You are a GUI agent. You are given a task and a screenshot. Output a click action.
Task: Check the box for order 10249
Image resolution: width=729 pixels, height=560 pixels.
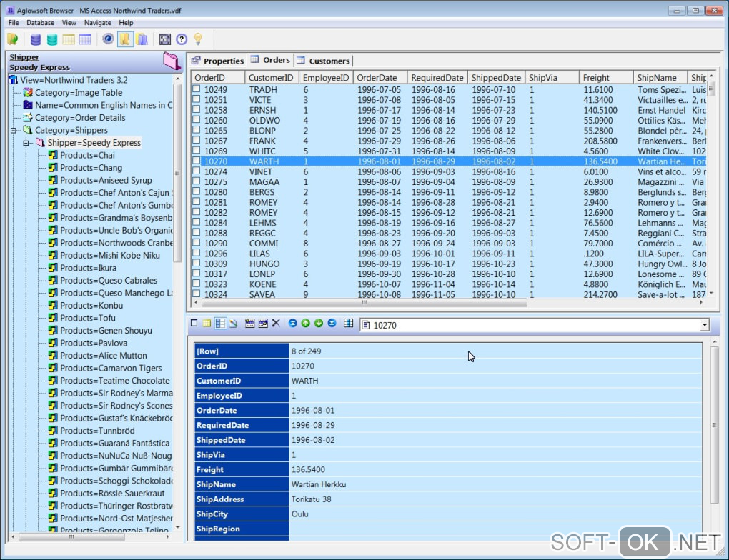197,90
